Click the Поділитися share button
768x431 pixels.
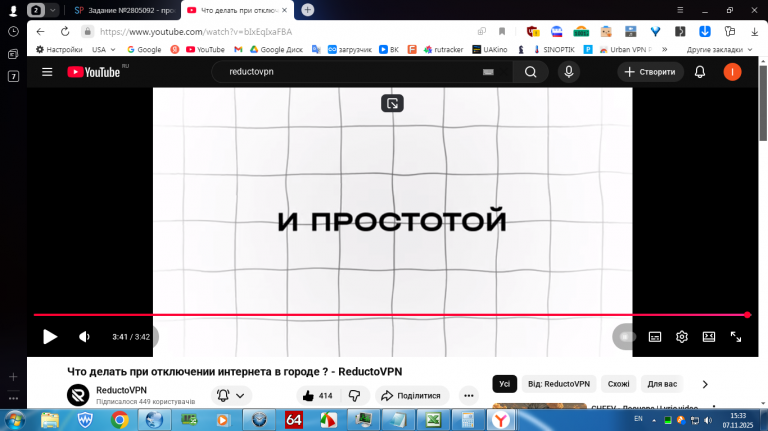[x=412, y=396]
